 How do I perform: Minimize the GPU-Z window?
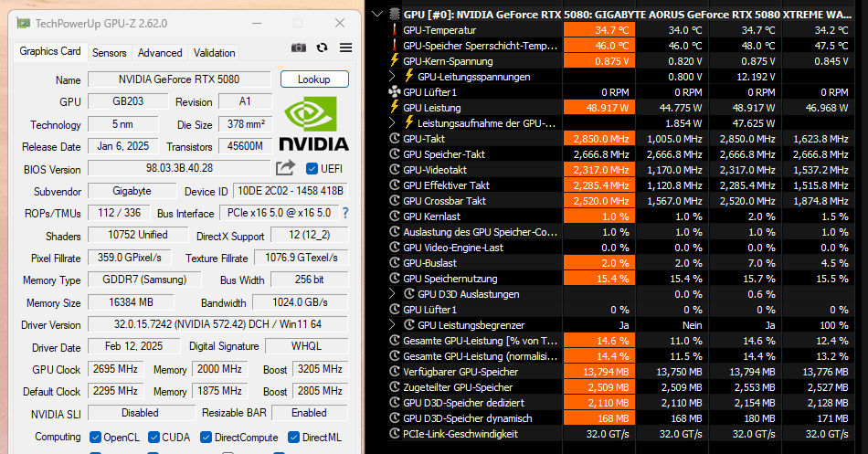point(257,23)
